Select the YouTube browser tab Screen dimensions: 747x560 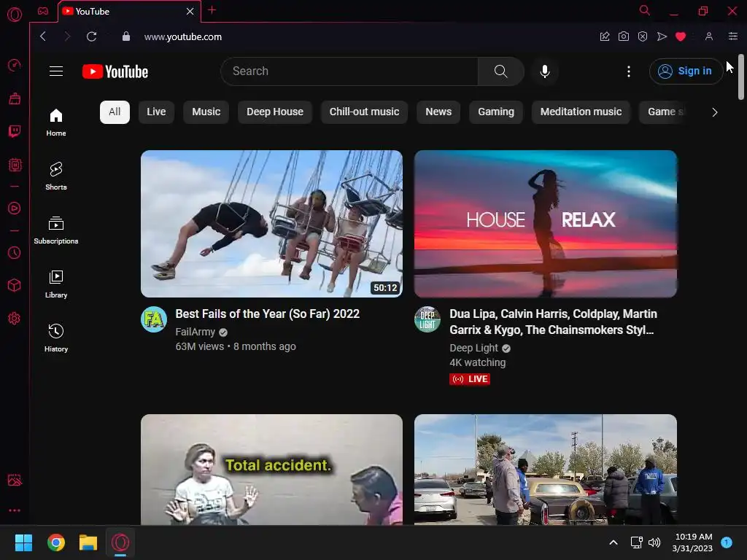tap(129, 11)
